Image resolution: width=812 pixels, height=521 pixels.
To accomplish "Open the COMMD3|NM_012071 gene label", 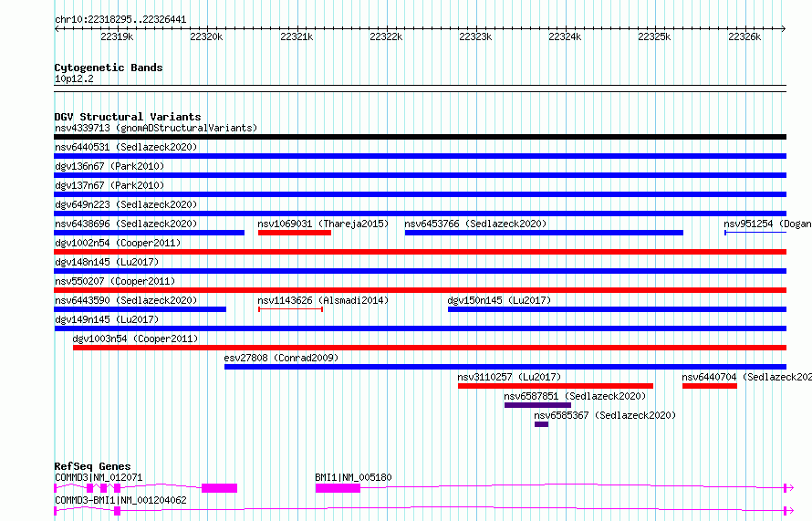I will tap(99, 477).
